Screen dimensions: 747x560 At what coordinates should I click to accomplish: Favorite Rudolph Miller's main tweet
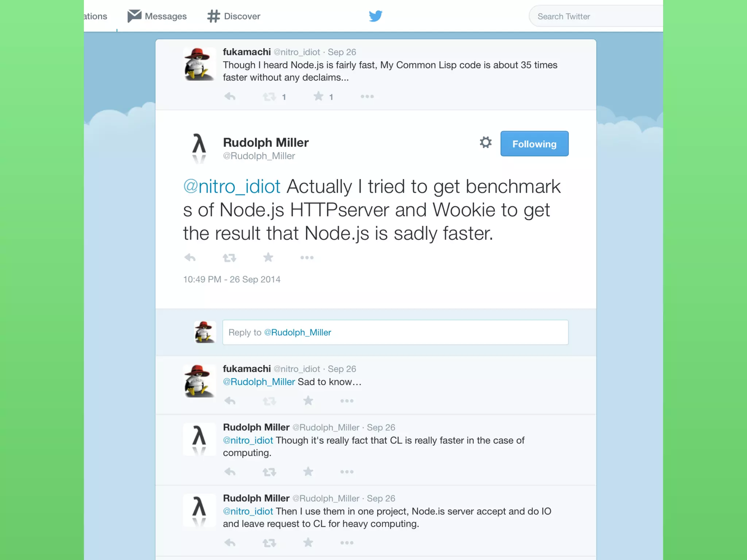coord(268,257)
